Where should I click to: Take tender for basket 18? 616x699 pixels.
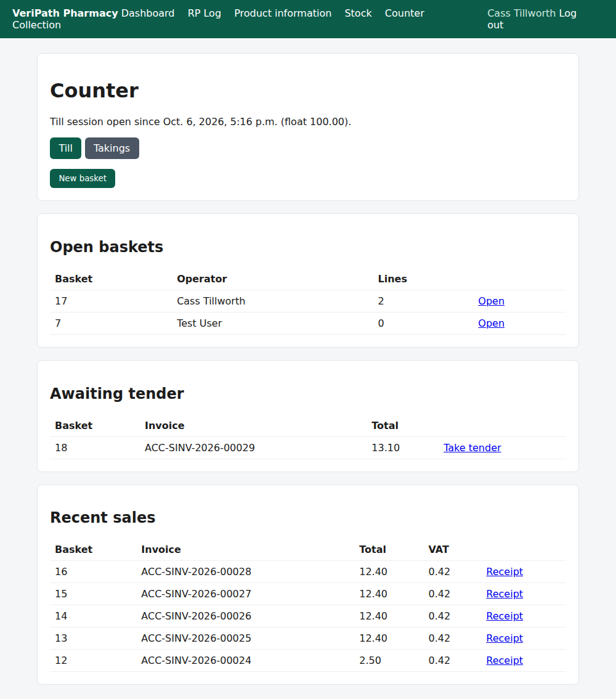(472, 448)
